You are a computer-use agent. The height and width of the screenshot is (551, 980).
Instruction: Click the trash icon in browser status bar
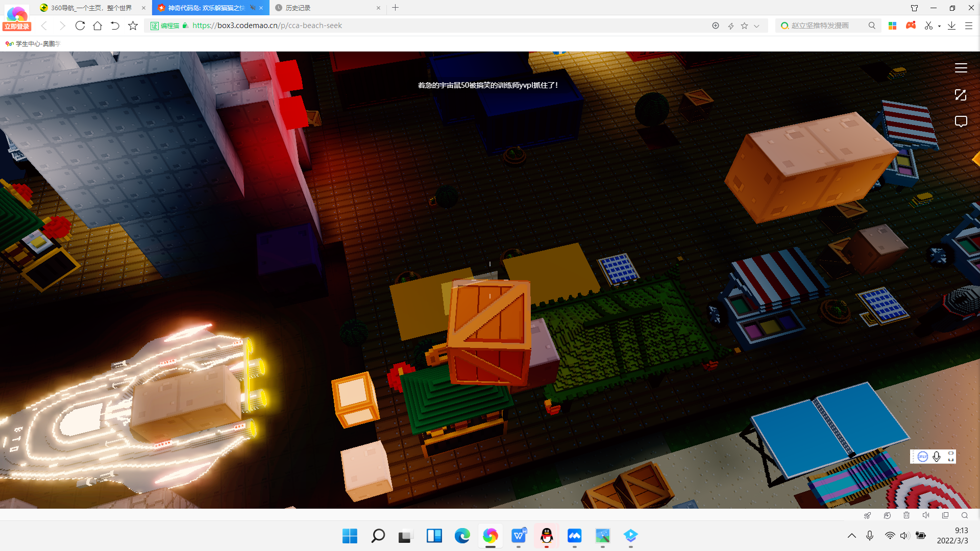[906, 515]
